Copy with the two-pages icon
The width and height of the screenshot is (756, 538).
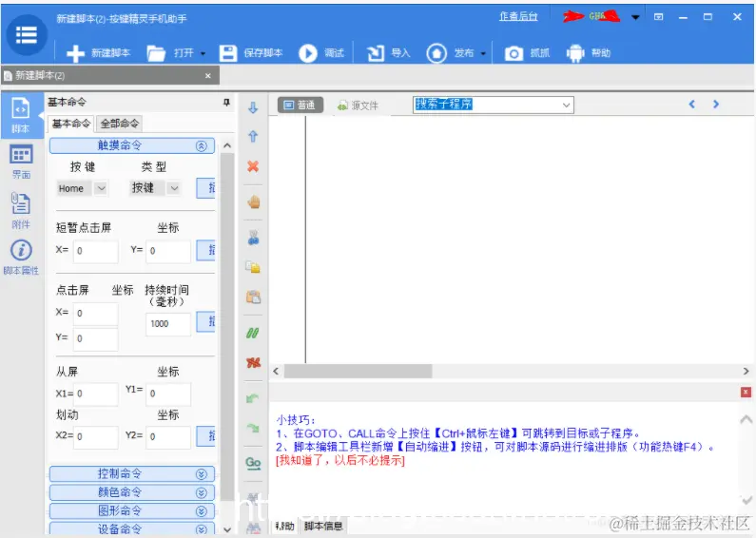(253, 267)
